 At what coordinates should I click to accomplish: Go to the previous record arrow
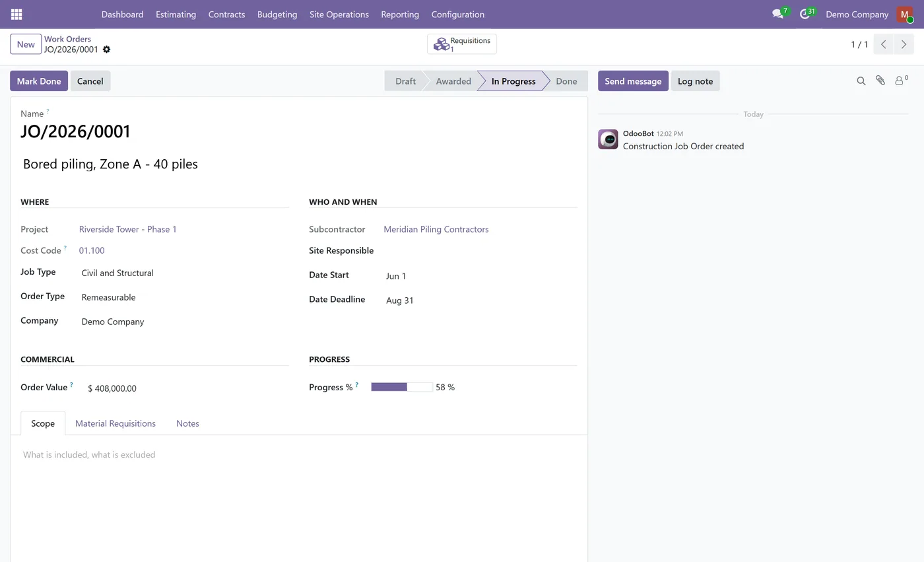point(884,44)
